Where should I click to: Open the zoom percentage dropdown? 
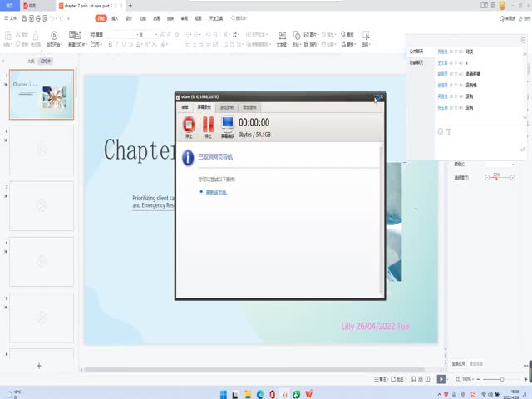pos(475,379)
